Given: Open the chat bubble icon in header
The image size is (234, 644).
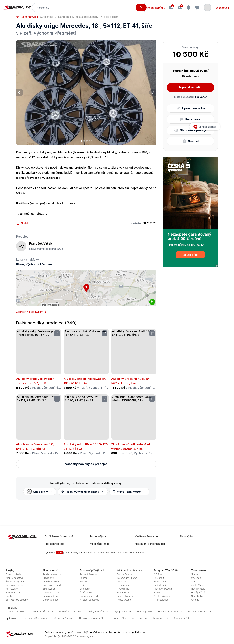Looking at the screenshot, I should [197, 8].
